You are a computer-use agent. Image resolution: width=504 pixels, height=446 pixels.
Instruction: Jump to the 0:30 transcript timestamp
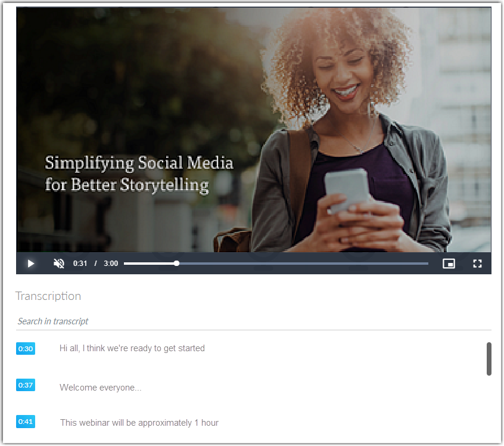(26, 348)
